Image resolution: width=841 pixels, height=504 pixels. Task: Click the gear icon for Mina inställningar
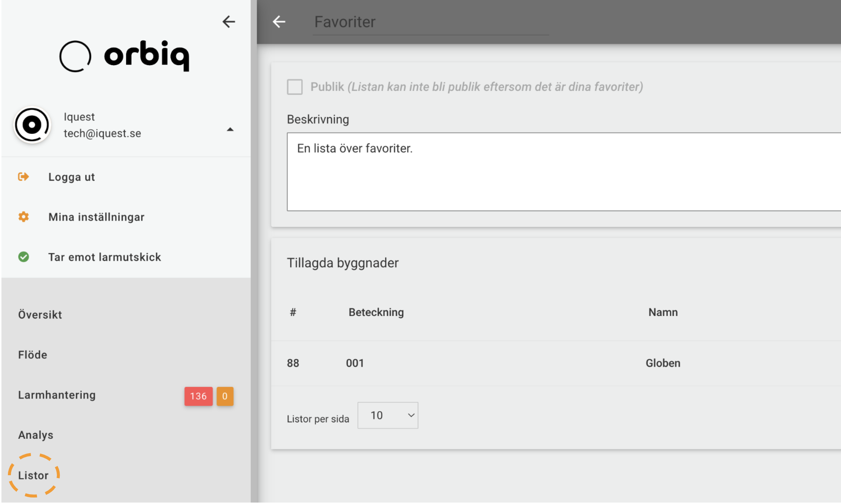click(23, 217)
